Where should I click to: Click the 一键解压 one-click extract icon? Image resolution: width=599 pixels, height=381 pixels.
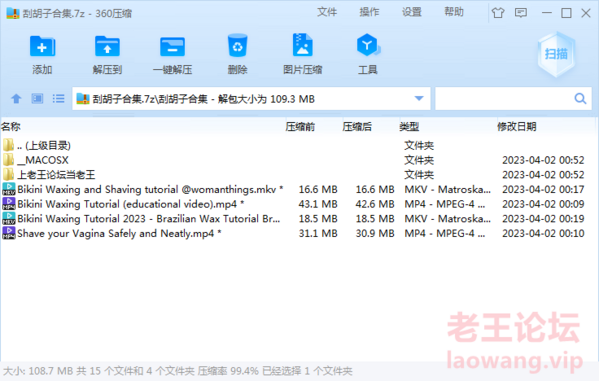click(173, 47)
